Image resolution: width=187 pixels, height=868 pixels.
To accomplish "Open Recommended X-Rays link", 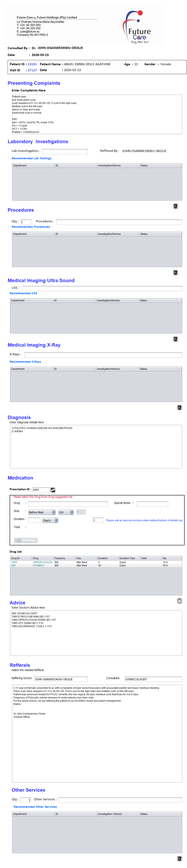I will (x=25, y=361).
